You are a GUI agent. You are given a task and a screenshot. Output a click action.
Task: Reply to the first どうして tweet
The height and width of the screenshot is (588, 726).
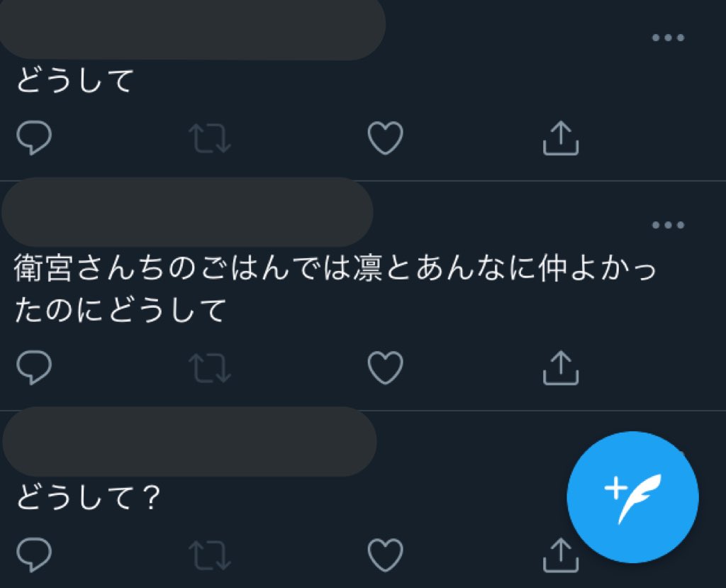pos(34,138)
